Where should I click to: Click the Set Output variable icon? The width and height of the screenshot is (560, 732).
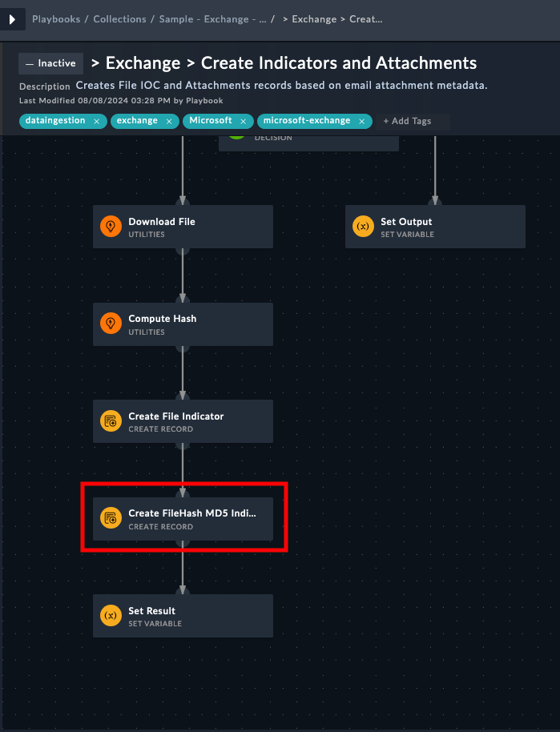(363, 227)
